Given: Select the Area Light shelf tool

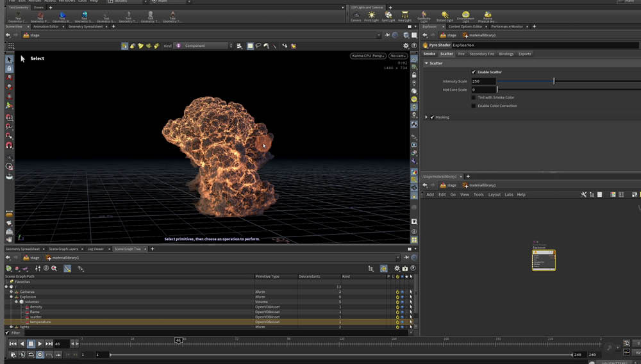Looking at the screenshot, I should click(405, 16).
